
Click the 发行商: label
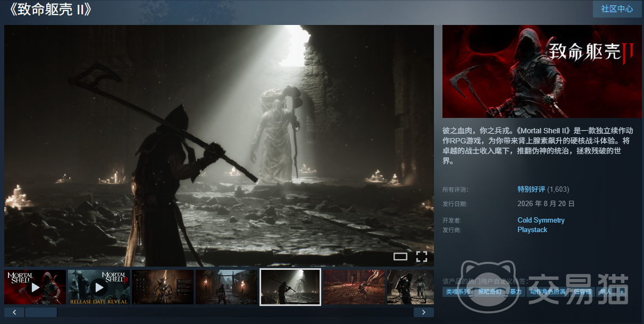click(452, 230)
